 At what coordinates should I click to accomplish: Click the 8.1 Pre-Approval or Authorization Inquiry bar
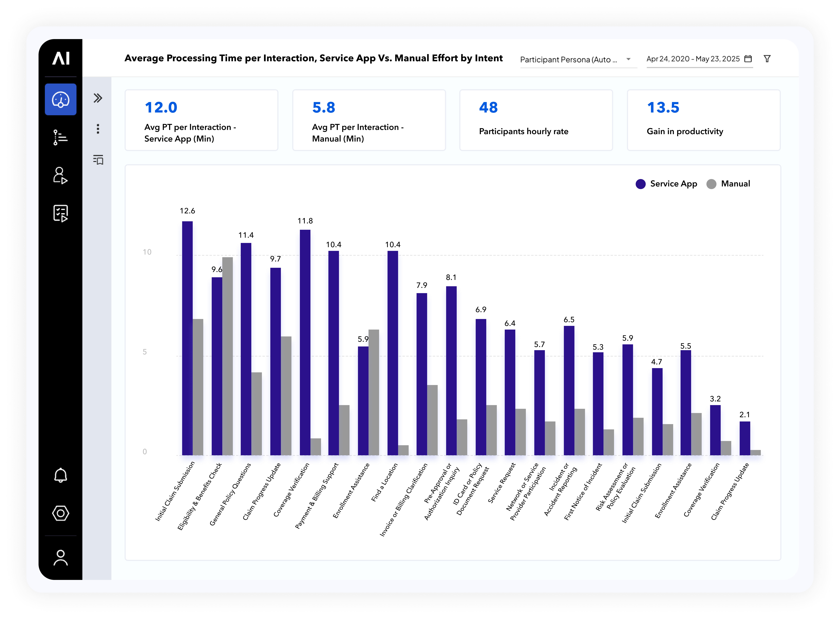(x=451, y=371)
